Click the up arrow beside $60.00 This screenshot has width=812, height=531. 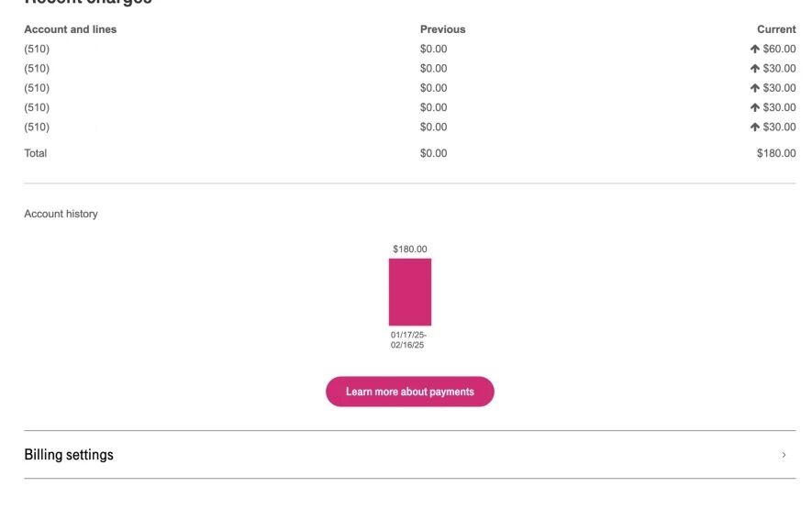tap(755, 50)
